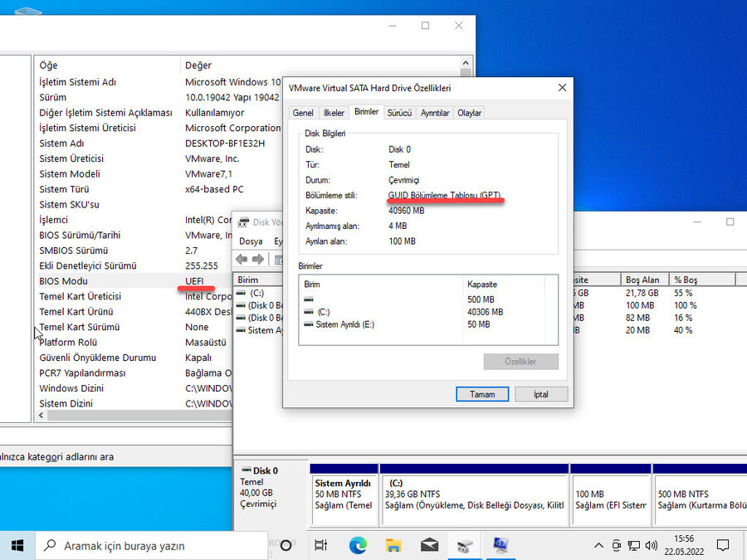
Task: Click the Birim column header in Disk Management
Action: pyautogui.click(x=258, y=280)
